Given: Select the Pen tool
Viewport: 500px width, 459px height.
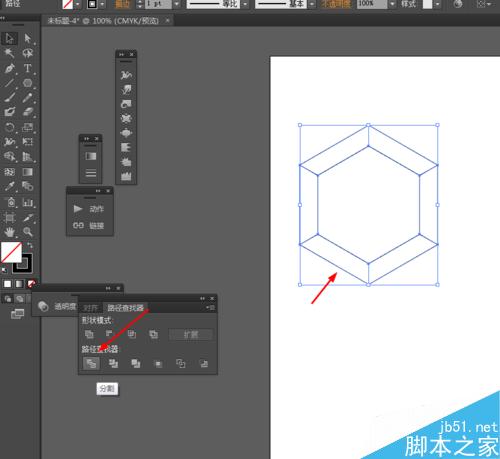Looking at the screenshot, I should (9, 68).
